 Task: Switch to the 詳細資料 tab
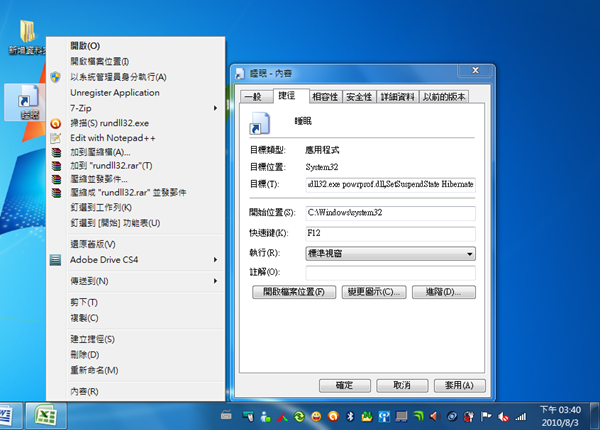(398, 97)
